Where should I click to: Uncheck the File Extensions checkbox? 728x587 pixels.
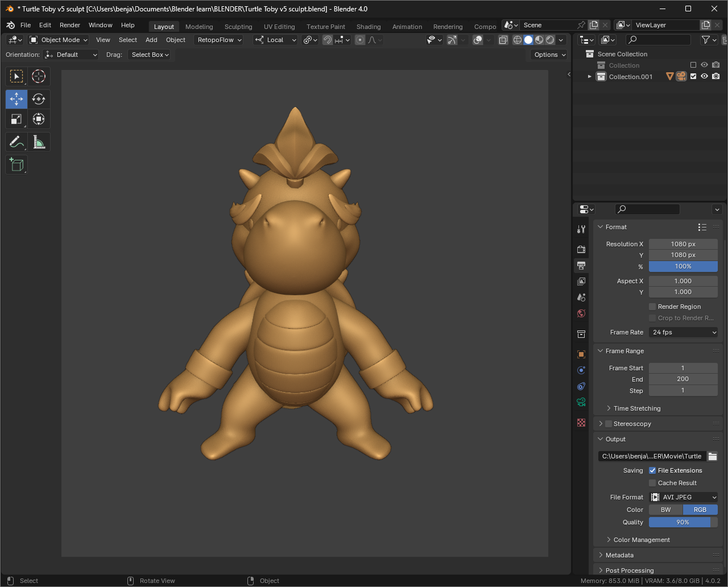pos(652,470)
